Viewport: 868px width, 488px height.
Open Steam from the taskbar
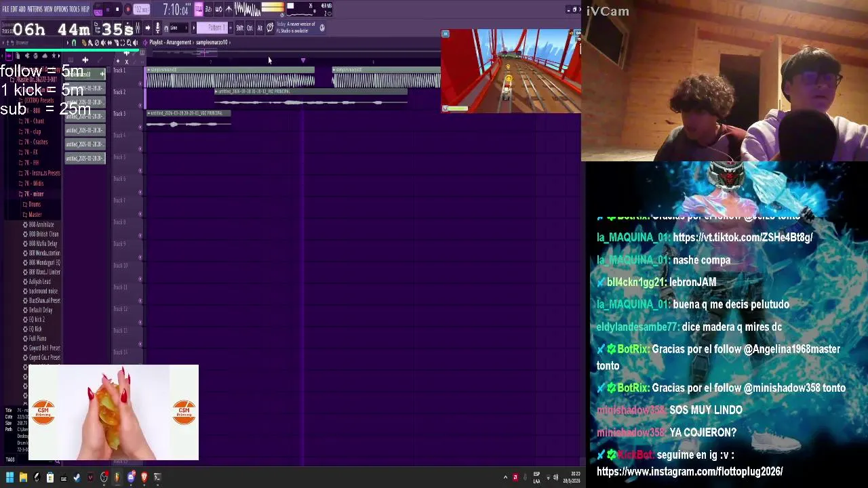click(x=77, y=478)
